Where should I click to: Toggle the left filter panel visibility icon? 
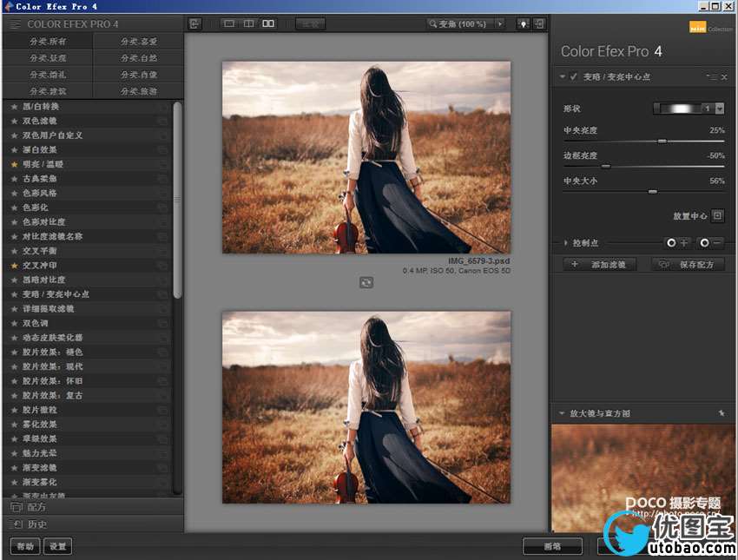[194, 23]
